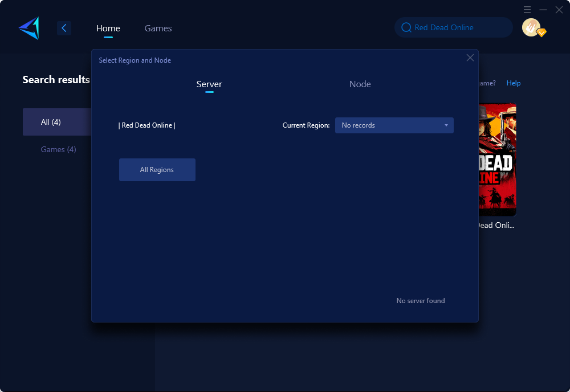Screen dimensions: 570x392
Task: Open the Red Dead Online game cover
Action: coord(497,160)
